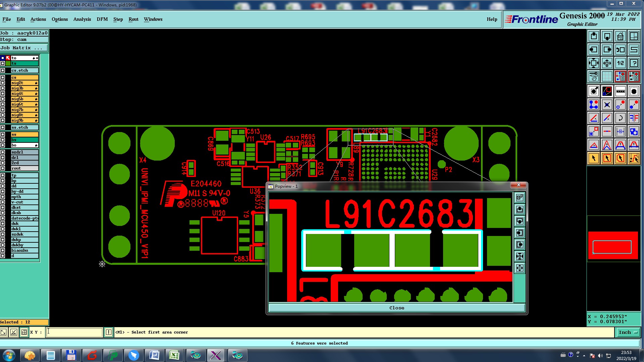Toggle the cs layer checkbox
The image size is (644, 362).
tap(3, 77)
